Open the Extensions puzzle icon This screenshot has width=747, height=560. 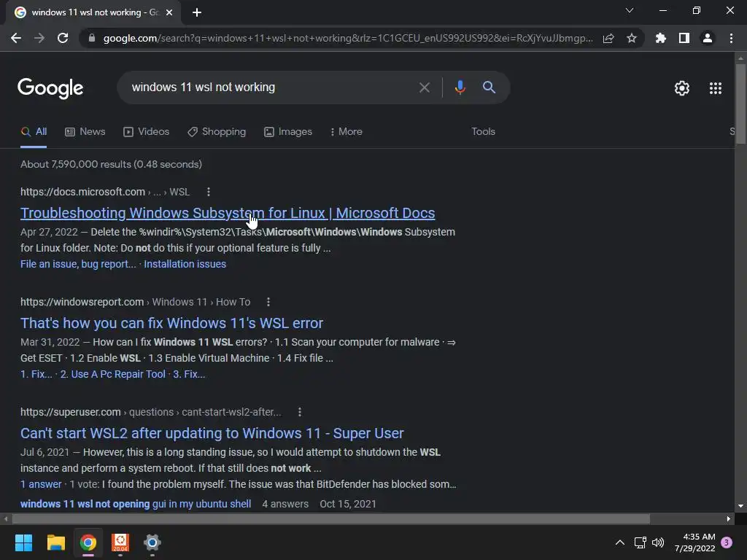click(x=661, y=38)
